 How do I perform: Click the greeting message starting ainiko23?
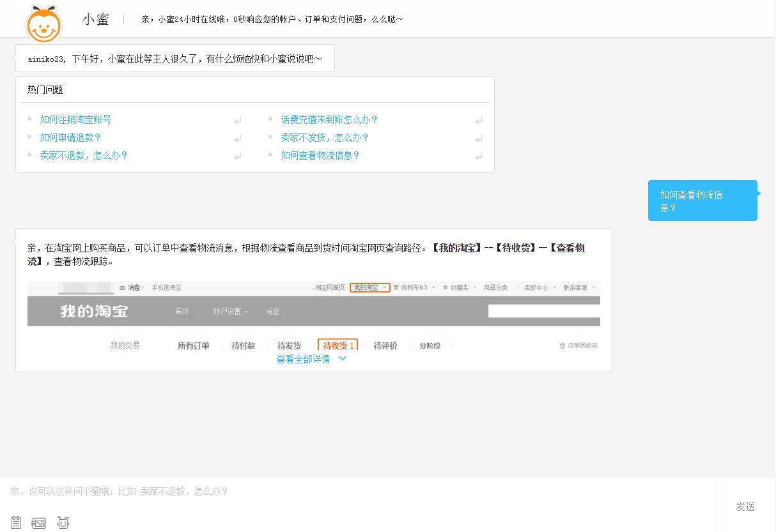pyautogui.click(x=175, y=58)
